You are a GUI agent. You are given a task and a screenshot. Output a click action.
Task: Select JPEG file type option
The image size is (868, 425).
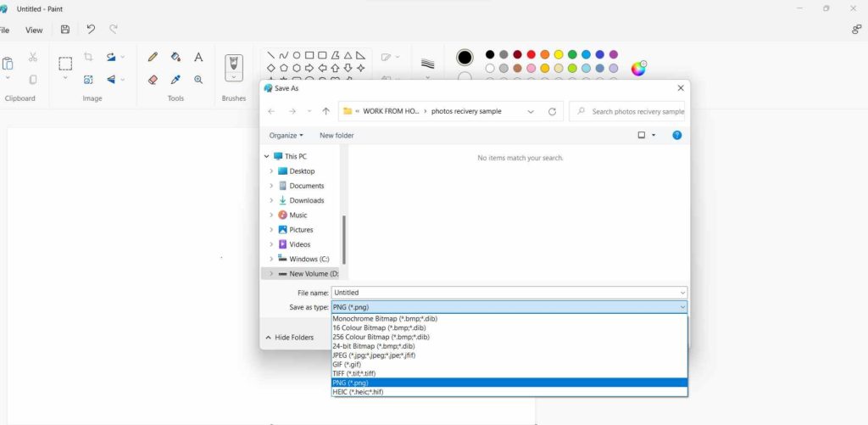(509, 355)
